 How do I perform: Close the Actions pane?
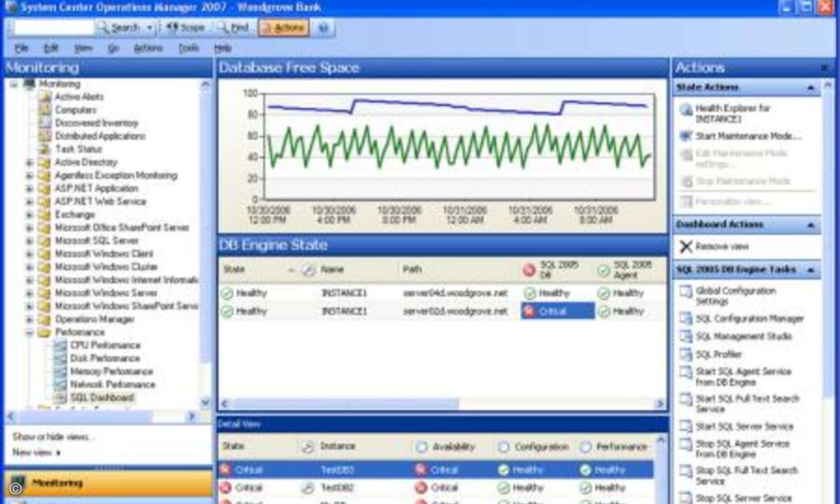click(824, 68)
